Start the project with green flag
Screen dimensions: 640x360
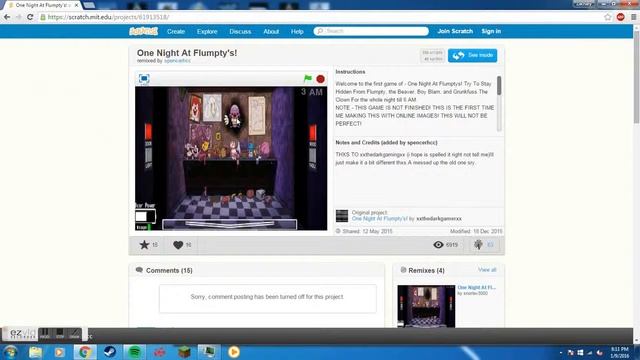pos(308,78)
